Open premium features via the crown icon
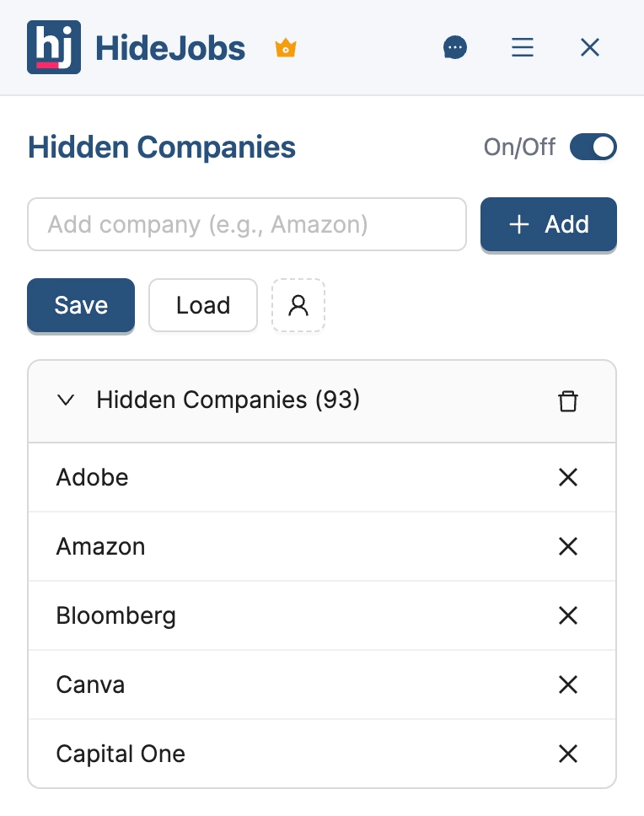Image resolution: width=644 pixels, height=816 pixels. point(285,48)
